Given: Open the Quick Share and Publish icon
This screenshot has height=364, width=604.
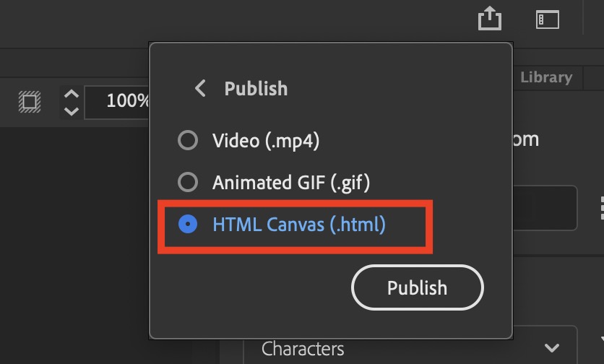Looking at the screenshot, I should coord(490,18).
